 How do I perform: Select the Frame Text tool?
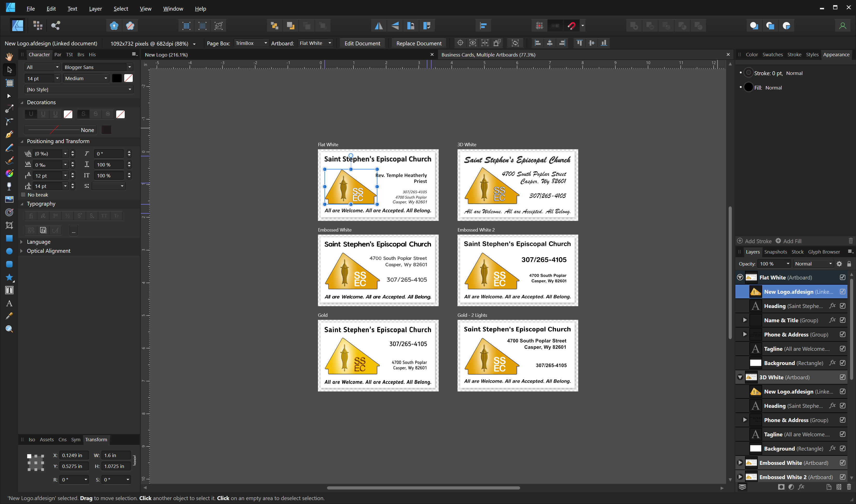click(9, 290)
